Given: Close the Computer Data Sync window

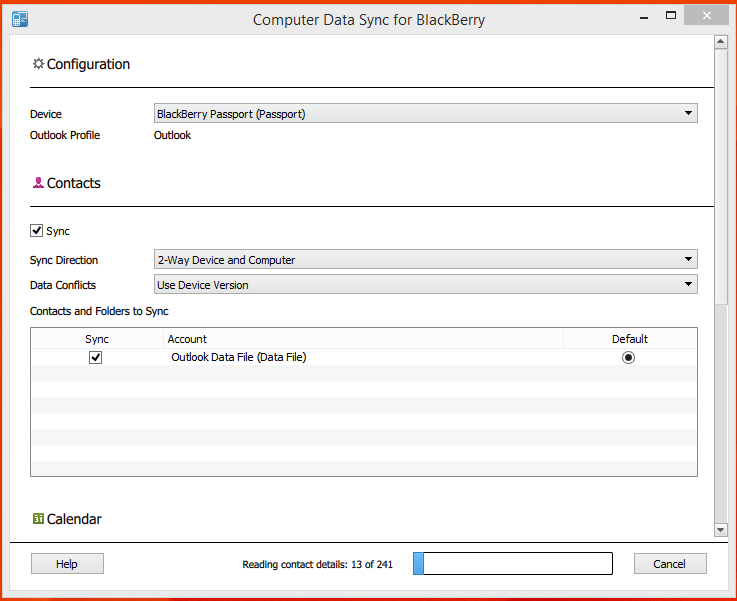Looking at the screenshot, I should click(706, 16).
